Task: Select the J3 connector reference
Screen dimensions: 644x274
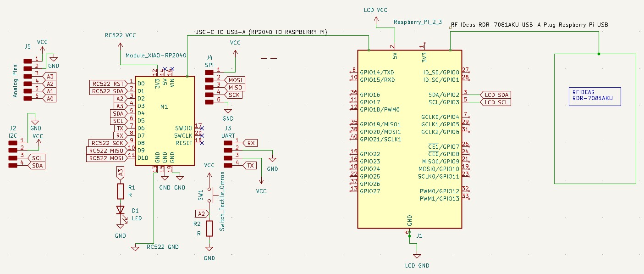Action: [x=228, y=128]
